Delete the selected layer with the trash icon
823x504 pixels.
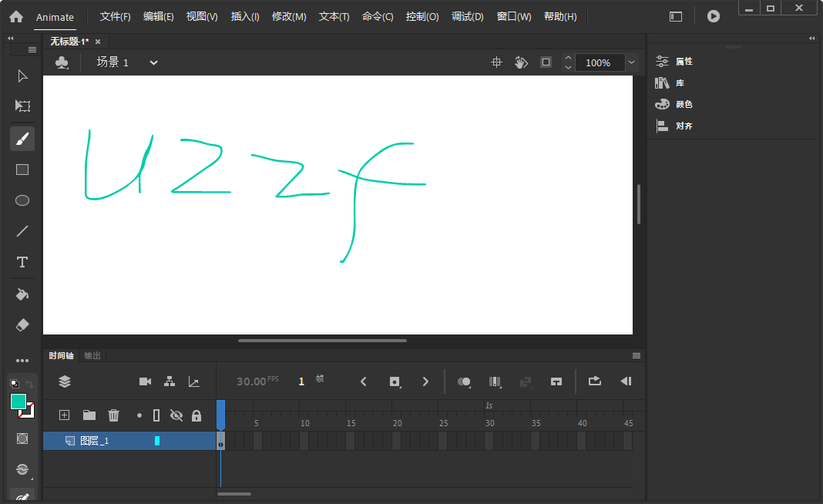[113, 415]
